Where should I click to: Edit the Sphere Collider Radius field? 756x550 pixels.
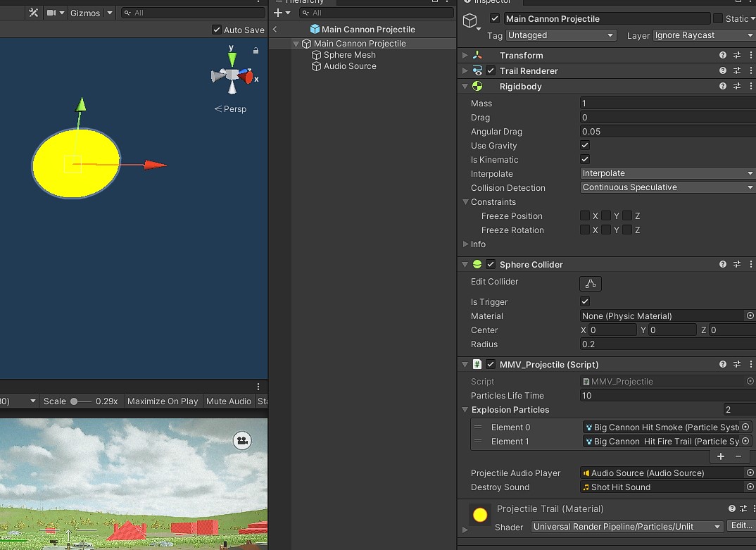[668, 344]
